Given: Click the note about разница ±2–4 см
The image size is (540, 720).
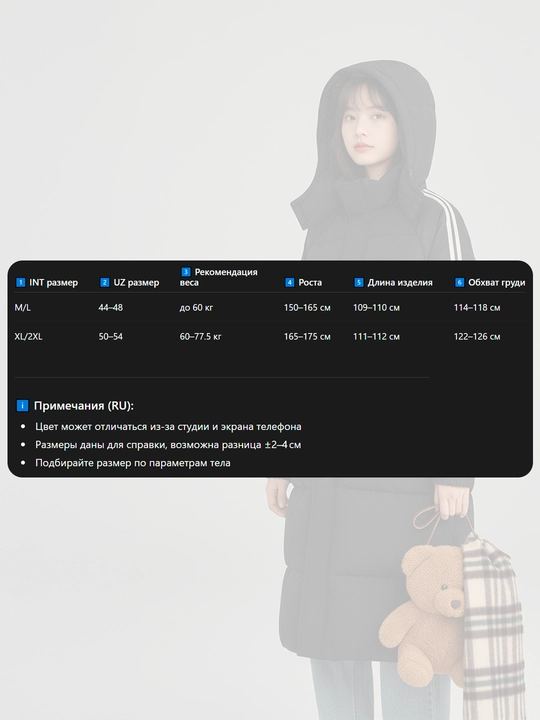Looking at the screenshot, I should (168, 444).
